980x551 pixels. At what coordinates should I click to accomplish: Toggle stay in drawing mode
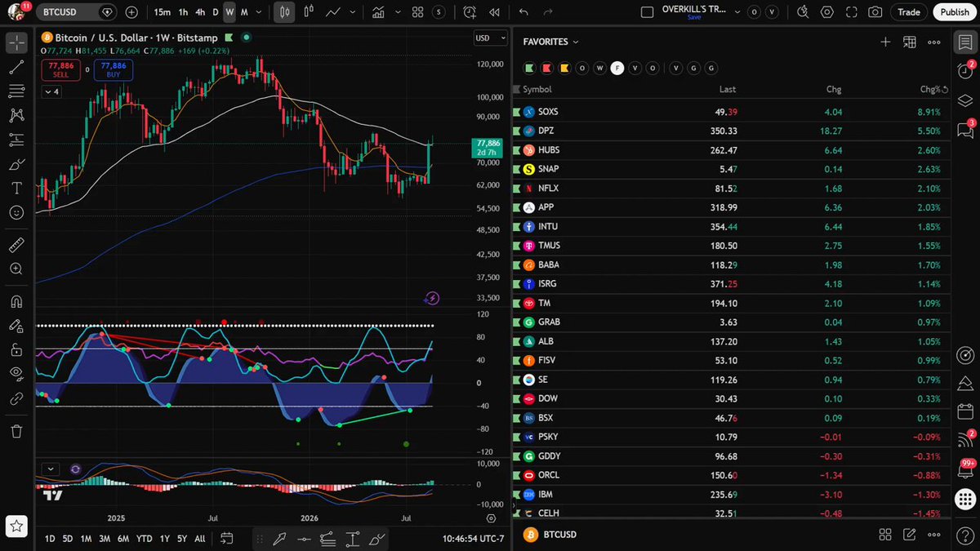pos(17,326)
